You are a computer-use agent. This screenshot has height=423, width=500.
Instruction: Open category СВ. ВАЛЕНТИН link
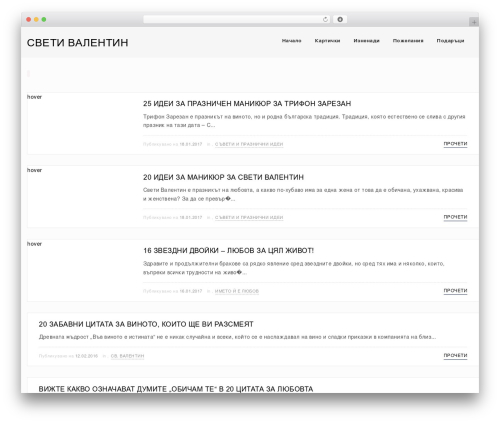127,356
